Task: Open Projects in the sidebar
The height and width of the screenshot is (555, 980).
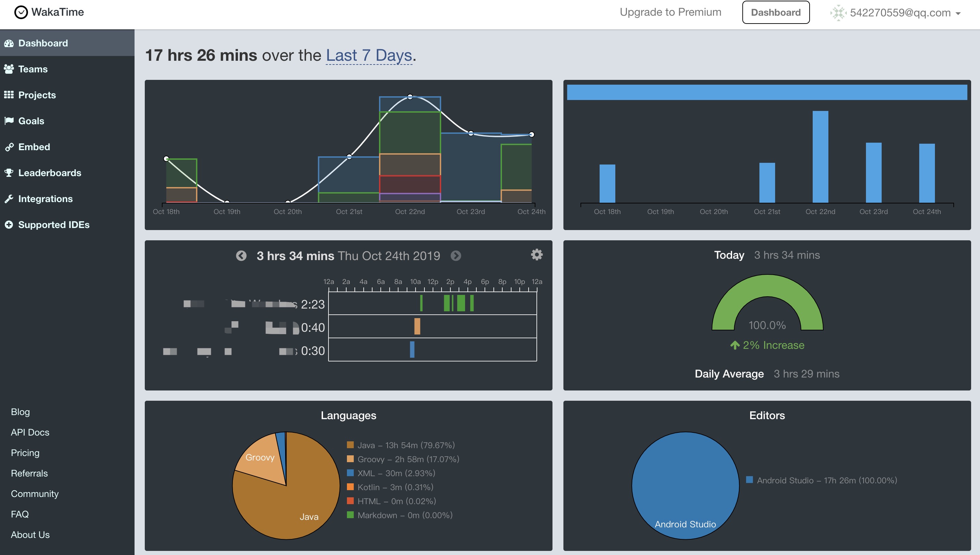Action: pos(67,95)
